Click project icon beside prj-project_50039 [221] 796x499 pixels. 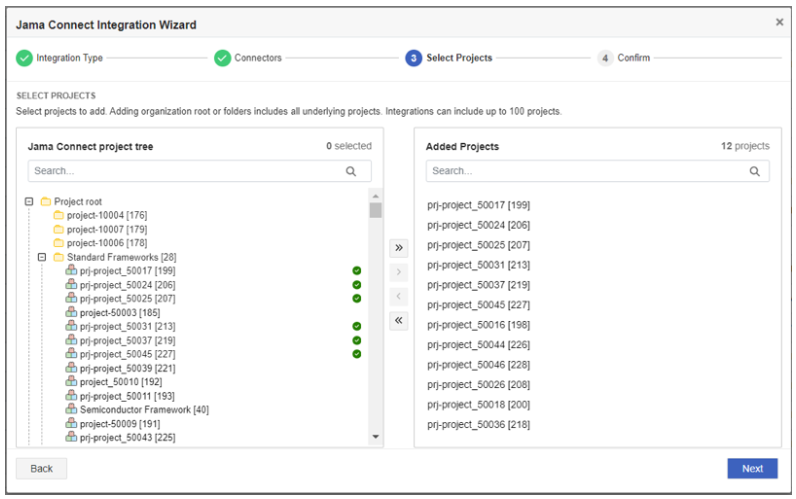tap(72, 368)
